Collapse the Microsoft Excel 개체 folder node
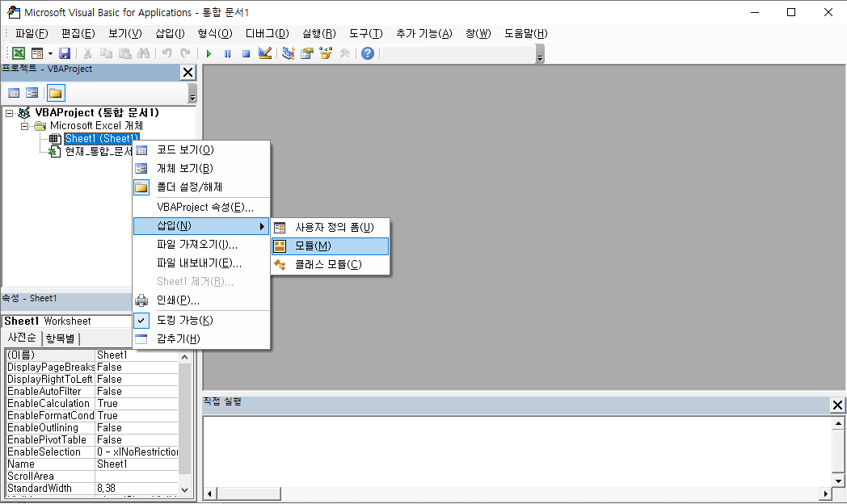Image resolution: width=847 pixels, height=504 pixels. click(24, 126)
